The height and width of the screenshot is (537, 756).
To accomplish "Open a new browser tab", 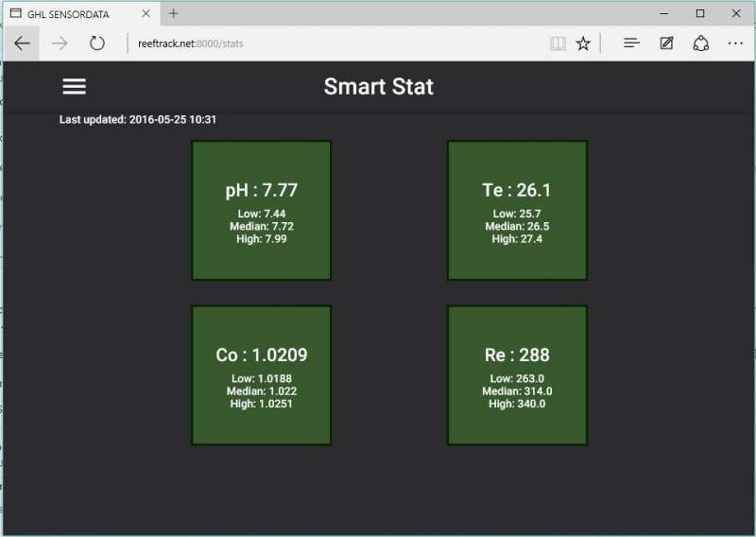I will (174, 13).
